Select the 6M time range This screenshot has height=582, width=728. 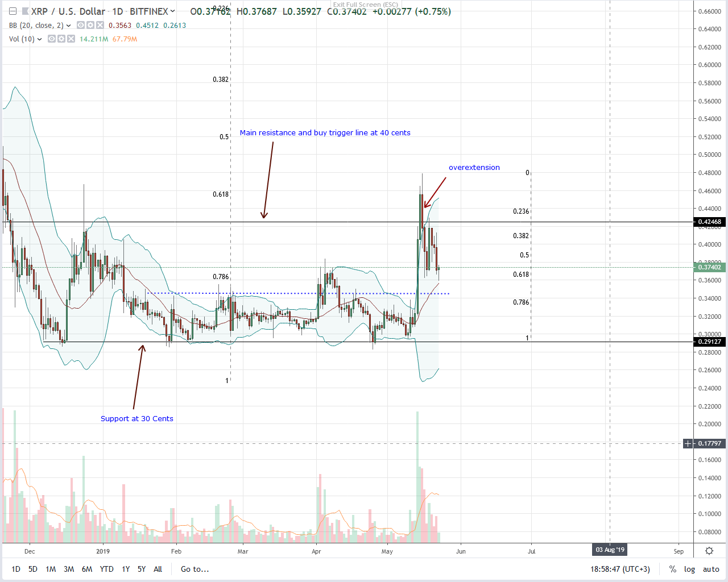(x=87, y=569)
